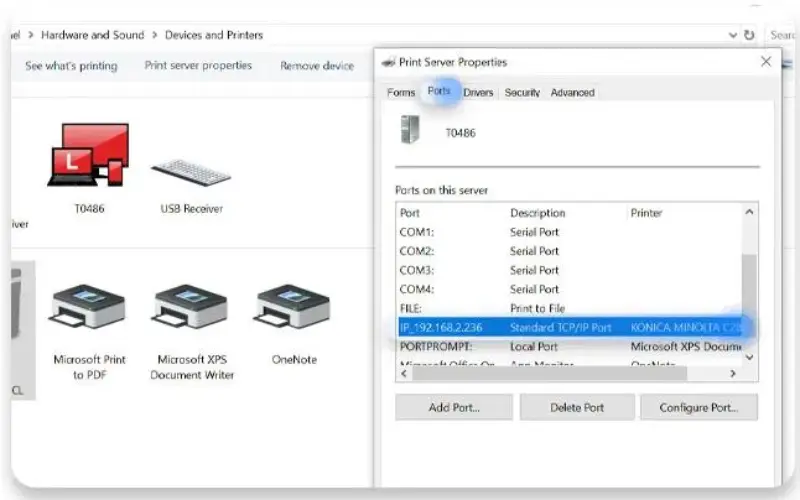
Task: Click the ports list scroll down arrow
Action: [x=749, y=357]
